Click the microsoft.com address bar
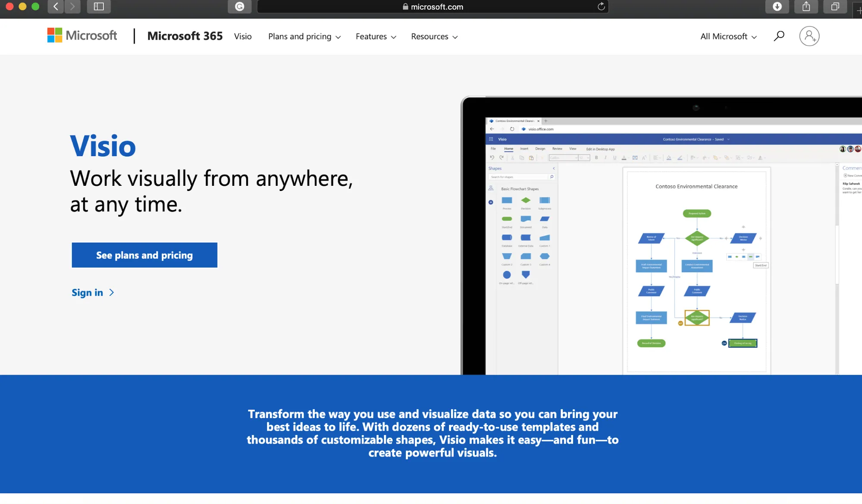This screenshot has height=504, width=862. pos(433,6)
